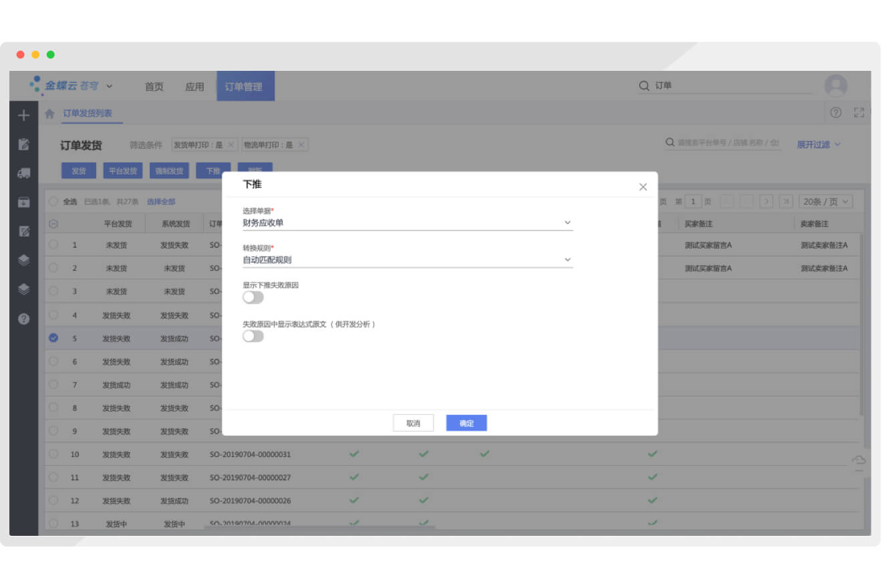Click the 确定 button in dialog
The image size is (882, 588).
(x=466, y=423)
